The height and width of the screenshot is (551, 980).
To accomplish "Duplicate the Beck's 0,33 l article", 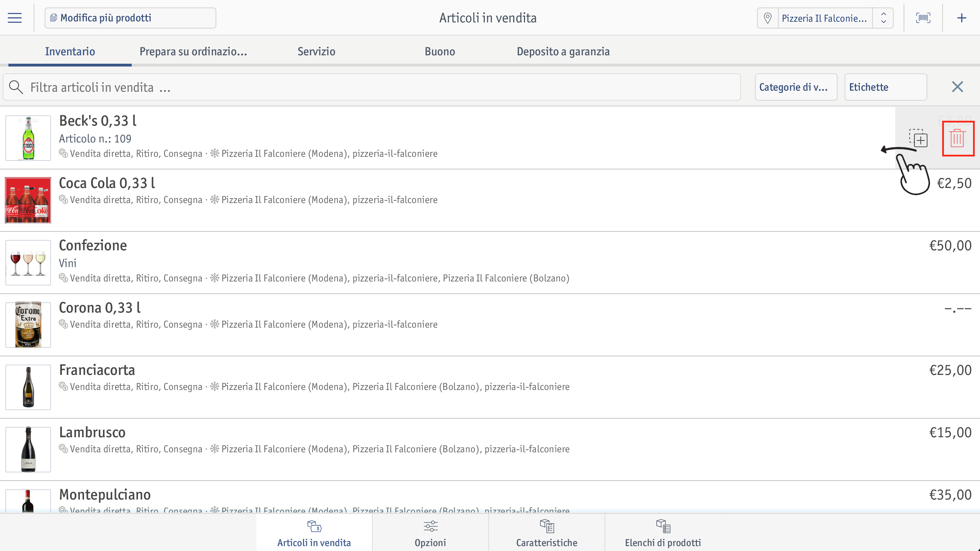I will 918,138.
